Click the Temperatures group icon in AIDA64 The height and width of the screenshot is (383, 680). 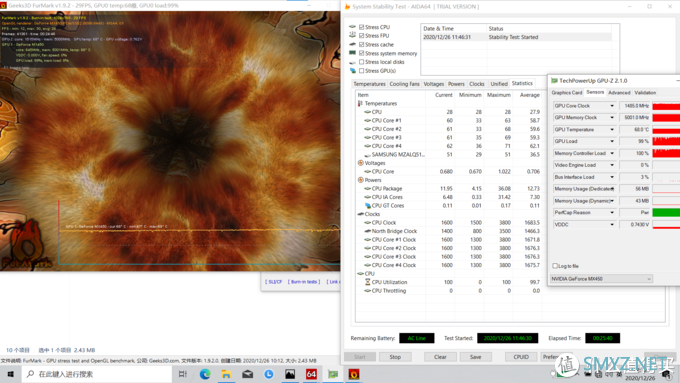[360, 104]
